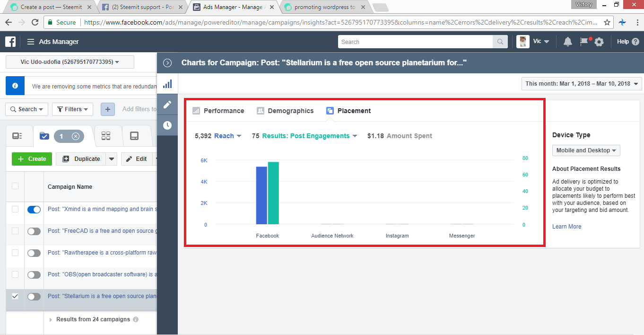
Task: Click the search magnifier button
Action: click(500, 42)
